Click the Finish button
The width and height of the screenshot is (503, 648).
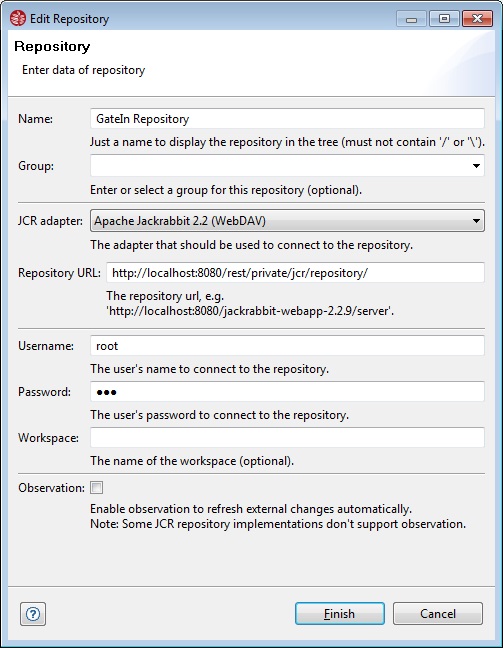click(x=340, y=614)
